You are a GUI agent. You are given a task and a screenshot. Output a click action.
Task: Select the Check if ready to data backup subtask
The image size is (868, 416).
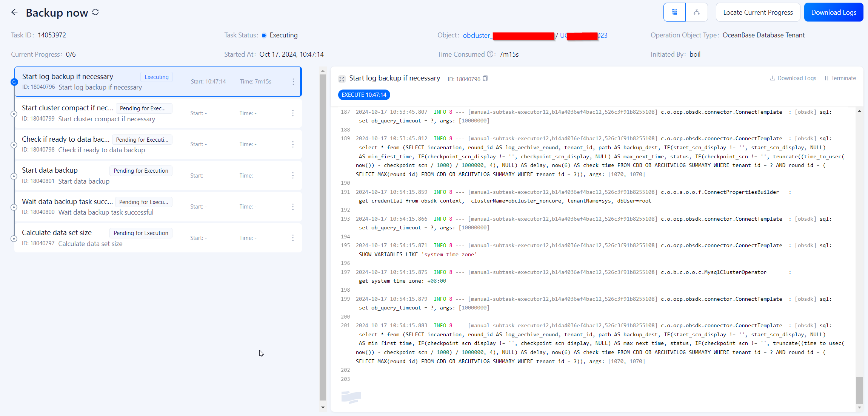click(158, 144)
